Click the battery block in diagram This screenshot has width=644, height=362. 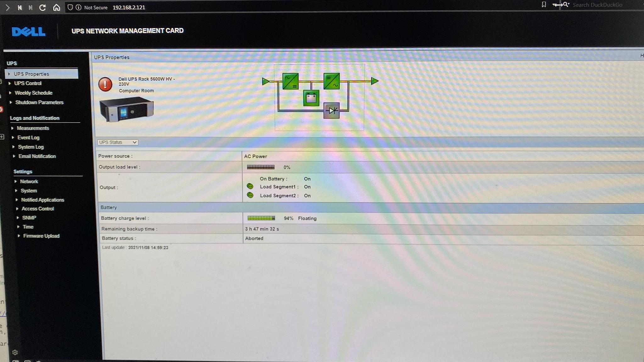click(311, 98)
